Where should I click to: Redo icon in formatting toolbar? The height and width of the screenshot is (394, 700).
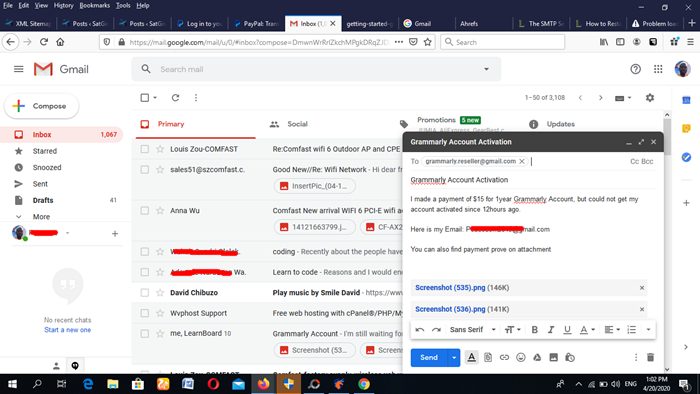coord(436,330)
